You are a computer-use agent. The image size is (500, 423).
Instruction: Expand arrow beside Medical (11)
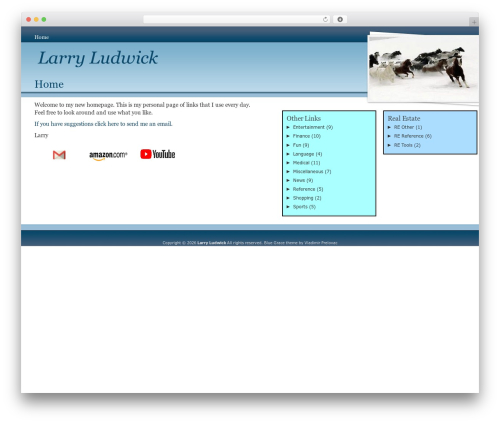pos(288,163)
